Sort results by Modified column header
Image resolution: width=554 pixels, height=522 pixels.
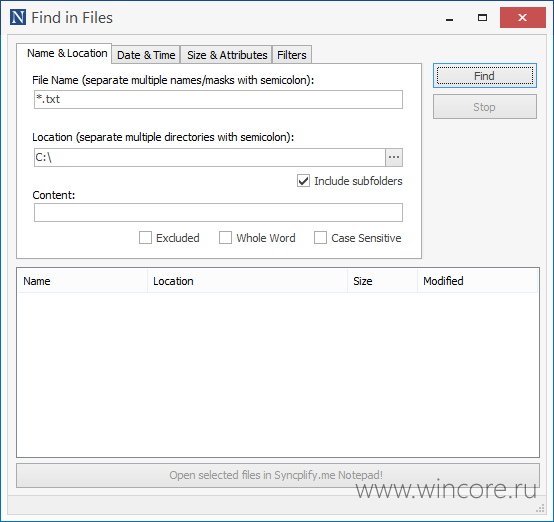478,281
